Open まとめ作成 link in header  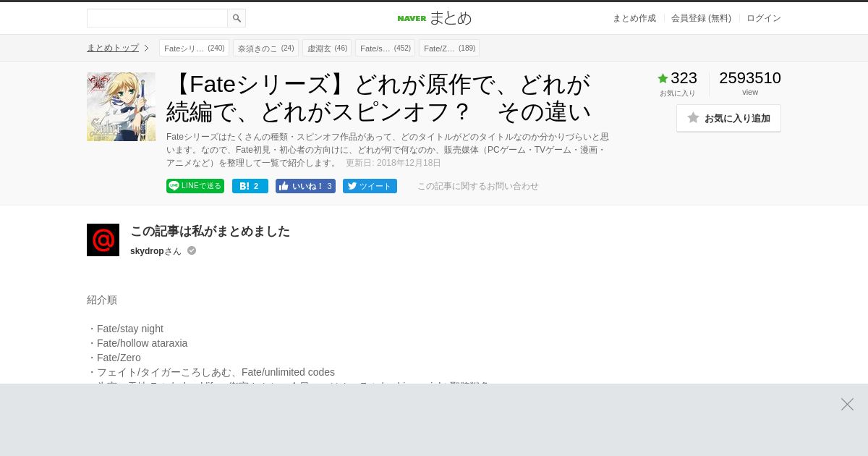click(x=634, y=18)
